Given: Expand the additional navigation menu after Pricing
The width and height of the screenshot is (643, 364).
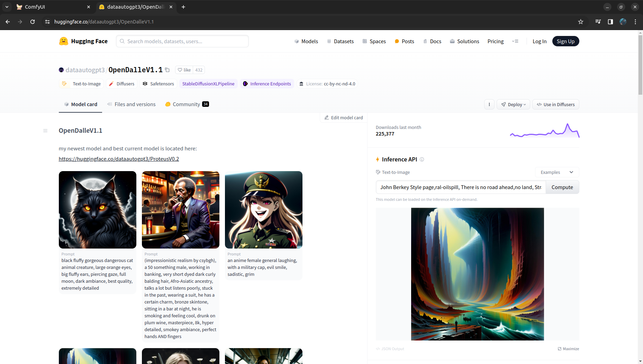Looking at the screenshot, I should click(x=515, y=41).
